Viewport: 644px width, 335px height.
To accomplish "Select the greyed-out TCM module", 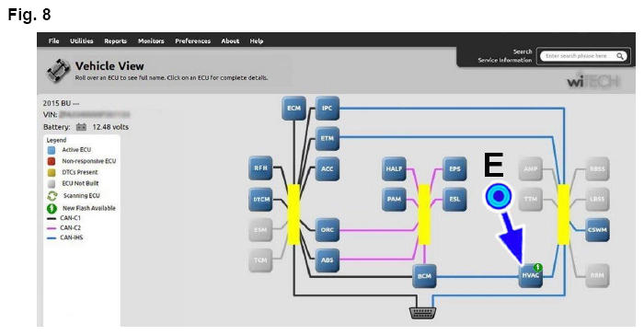I will 260,260.
